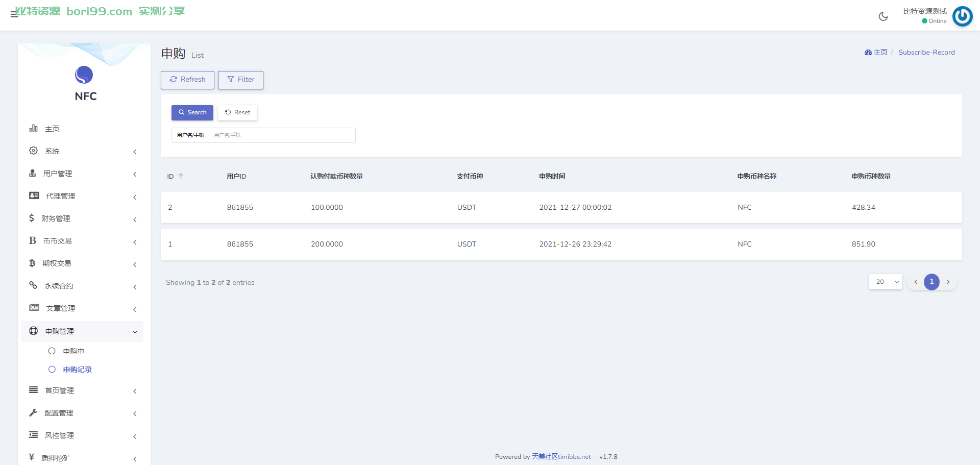Expand the 永续合约 menu chevron
This screenshot has height=465, width=980.
pos(135,287)
